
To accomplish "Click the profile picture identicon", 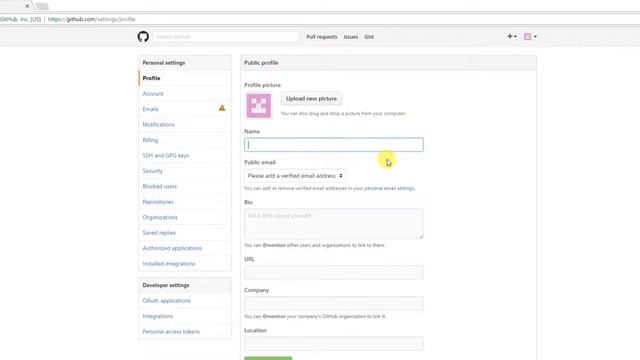I will click(258, 106).
